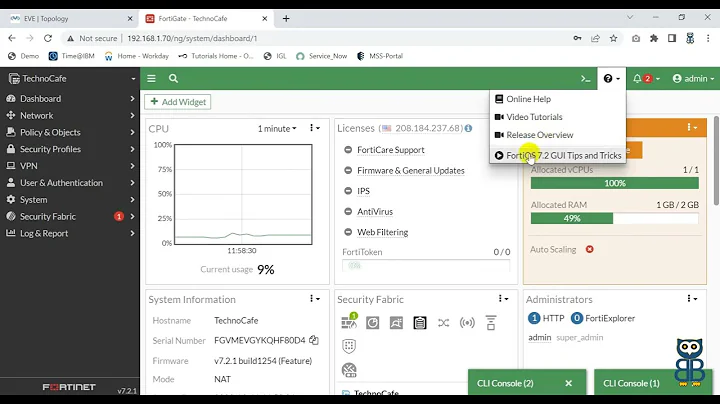Click the browser address bar URL
Screen dimensions: 720x404
192,39
